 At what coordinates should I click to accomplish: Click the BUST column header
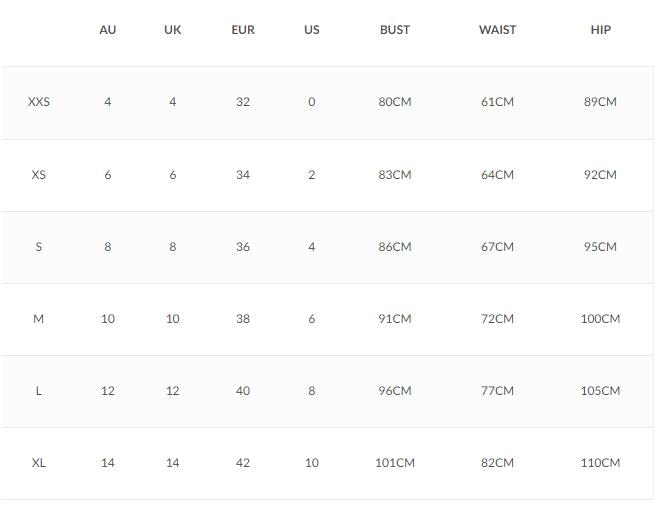pyautogui.click(x=395, y=30)
